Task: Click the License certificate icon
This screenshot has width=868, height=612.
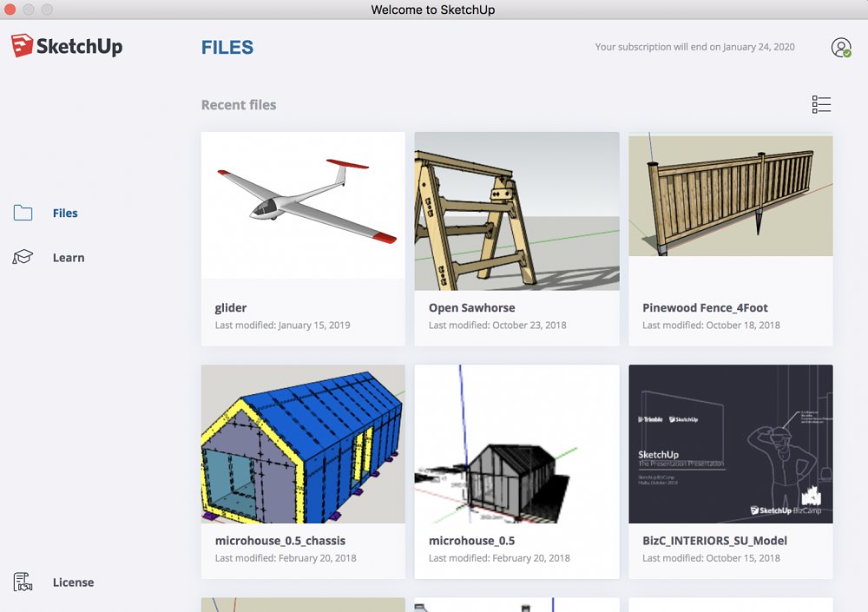Action: (23, 582)
